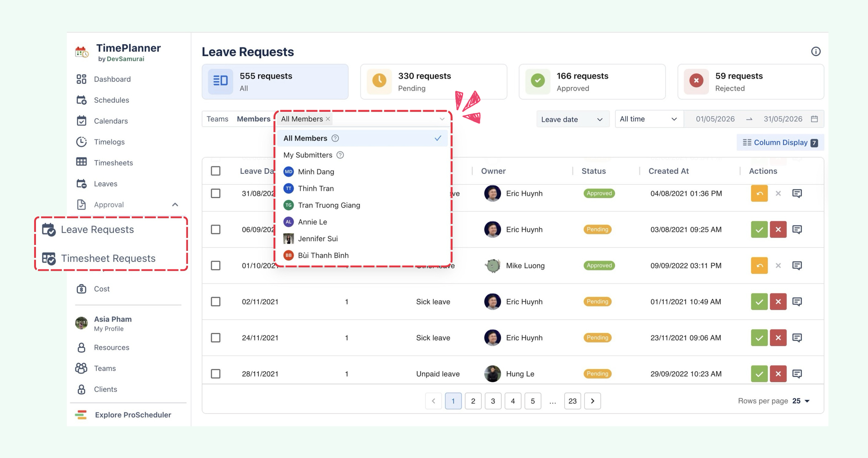Approve the 24/11/2021 sick leave request
This screenshot has width=868, height=458.
pos(759,338)
